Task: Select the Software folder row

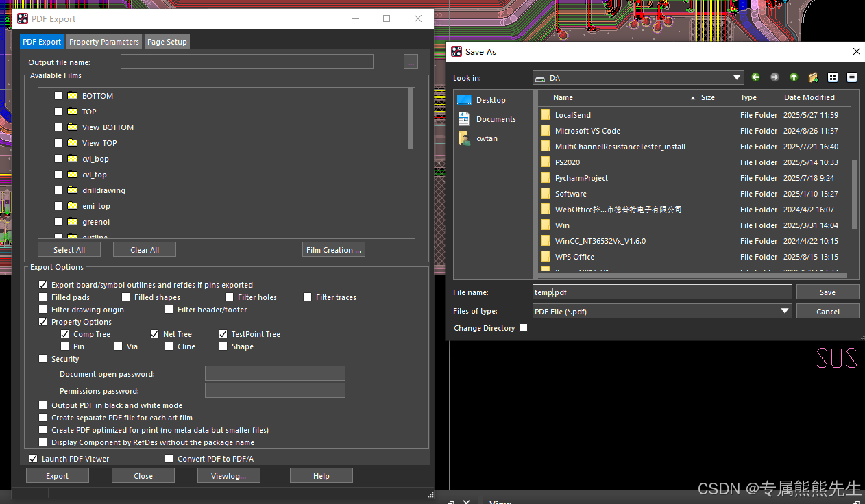Action: point(694,194)
